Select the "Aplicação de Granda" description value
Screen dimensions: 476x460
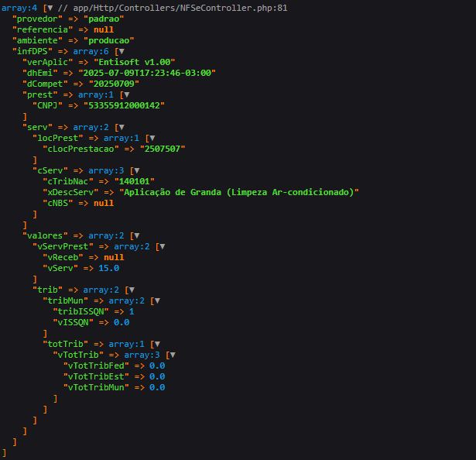(x=239, y=193)
